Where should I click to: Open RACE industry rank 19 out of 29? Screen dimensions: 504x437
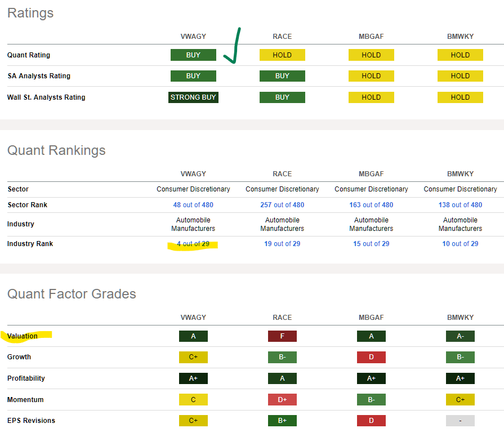coord(282,244)
